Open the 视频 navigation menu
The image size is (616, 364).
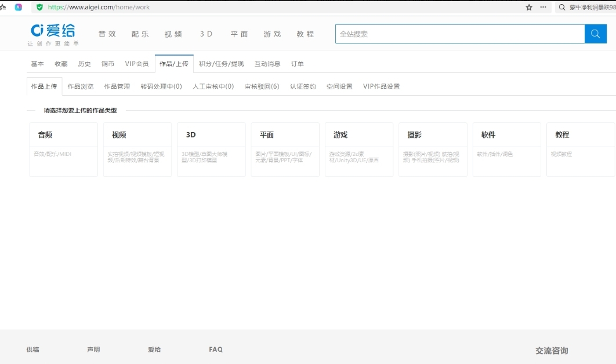tap(173, 34)
